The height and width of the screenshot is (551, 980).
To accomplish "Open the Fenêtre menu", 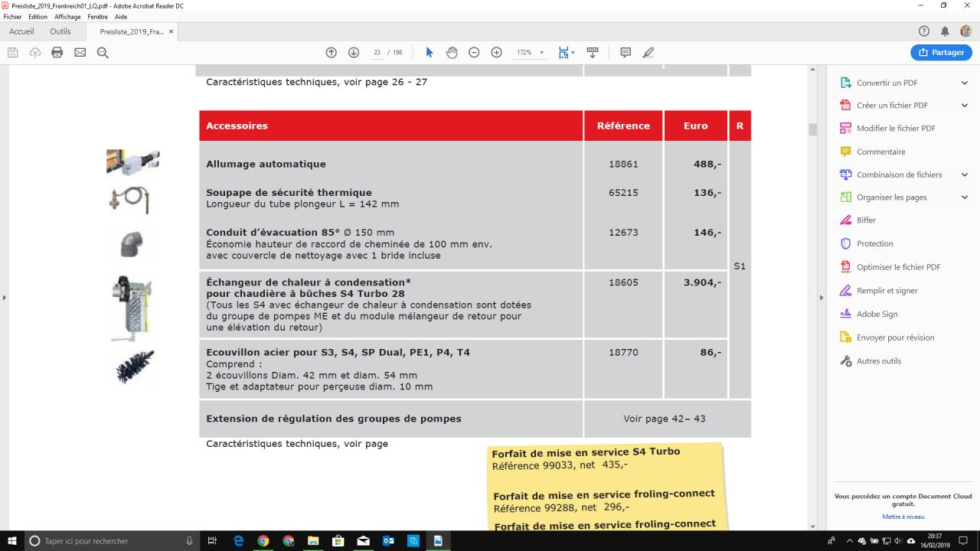I will click(x=98, y=17).
